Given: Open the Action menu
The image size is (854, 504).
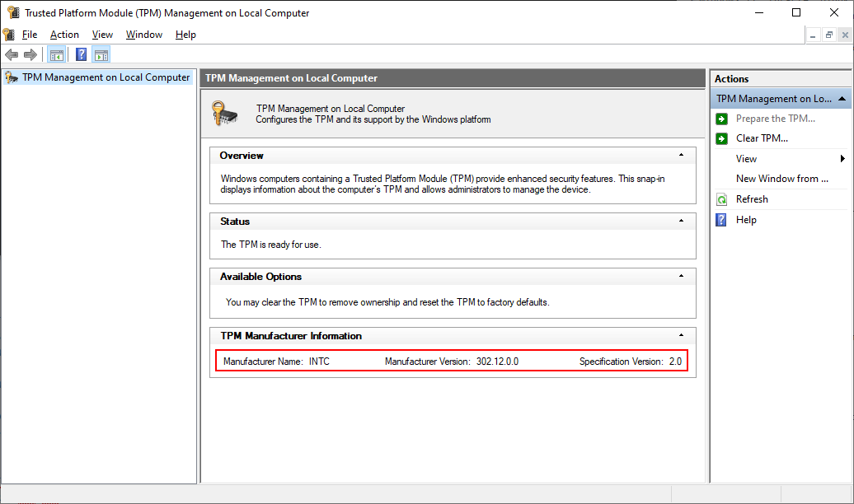Looking at the screenshot, I should [x=64, y=35].
